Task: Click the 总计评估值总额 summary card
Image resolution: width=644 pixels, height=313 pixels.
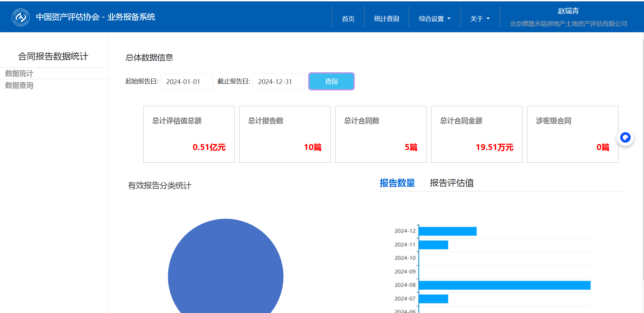Action: tap(189, 134)
